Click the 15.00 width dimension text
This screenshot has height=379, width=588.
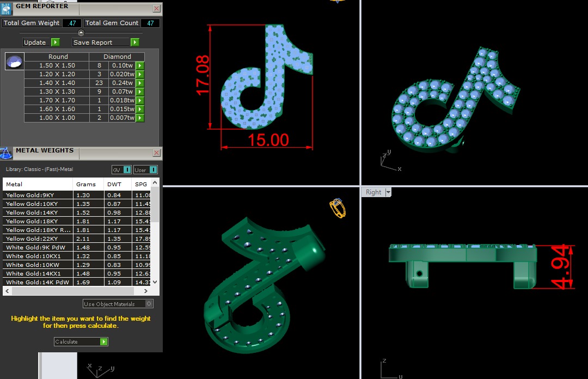[x=268, y=140]
